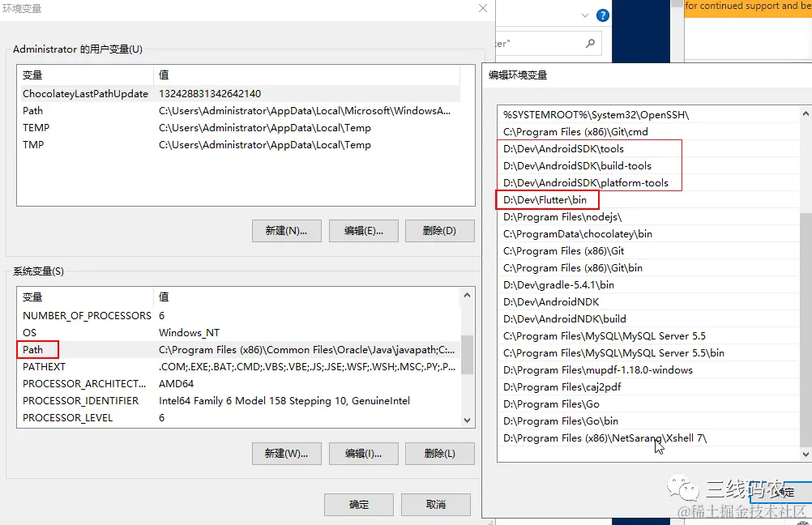Image resolution: width=812 pixels, height=525 pixels.
Task: Select MySQL Server 5.5\bin path entry
Action: point(648,353)
